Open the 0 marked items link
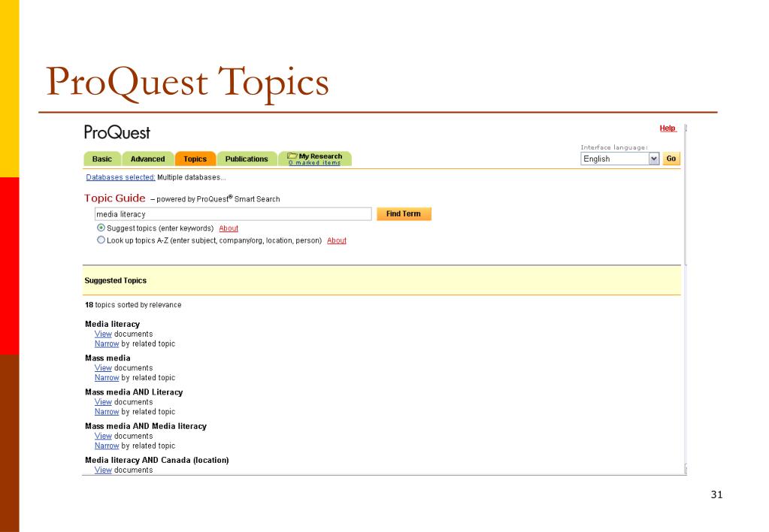 (x=314, y=163)
